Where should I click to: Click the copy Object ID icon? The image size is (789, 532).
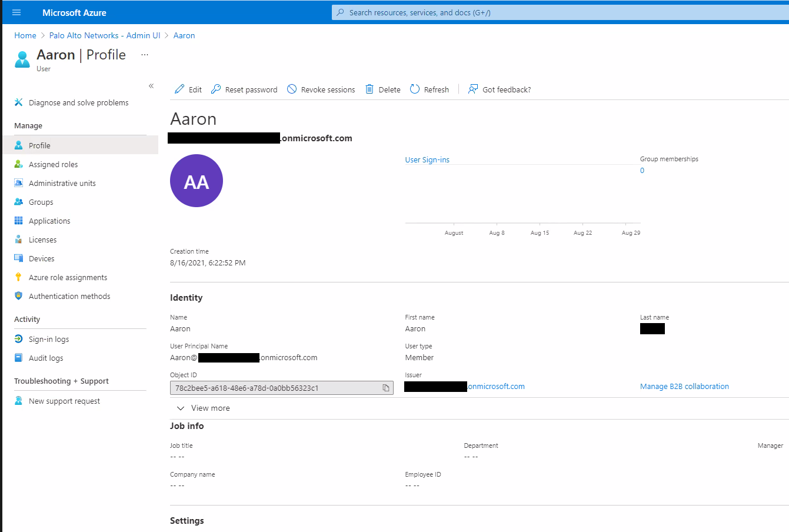coord(386,388)
